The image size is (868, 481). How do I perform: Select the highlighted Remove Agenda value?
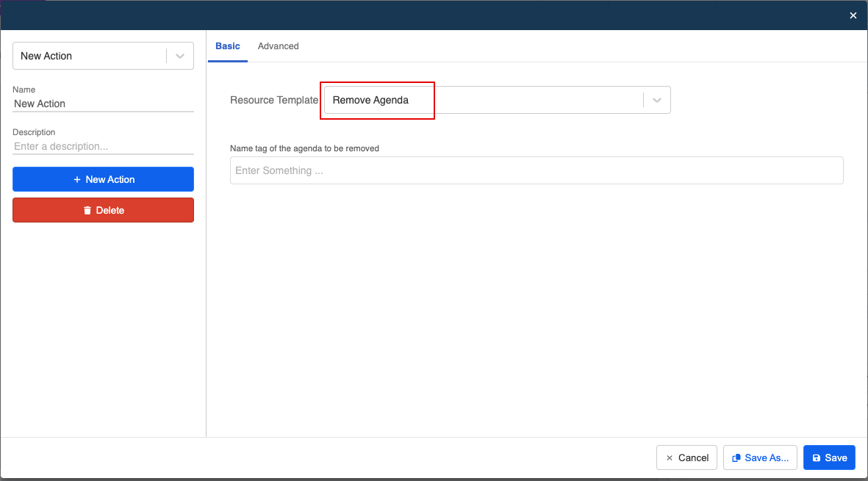(377, 100)
